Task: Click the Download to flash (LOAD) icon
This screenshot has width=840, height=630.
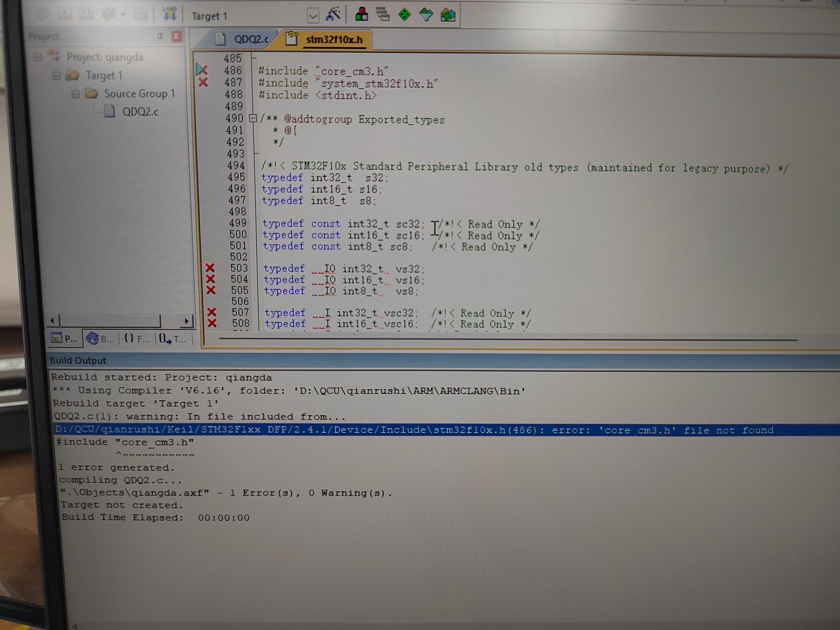Action: [169, 14]
